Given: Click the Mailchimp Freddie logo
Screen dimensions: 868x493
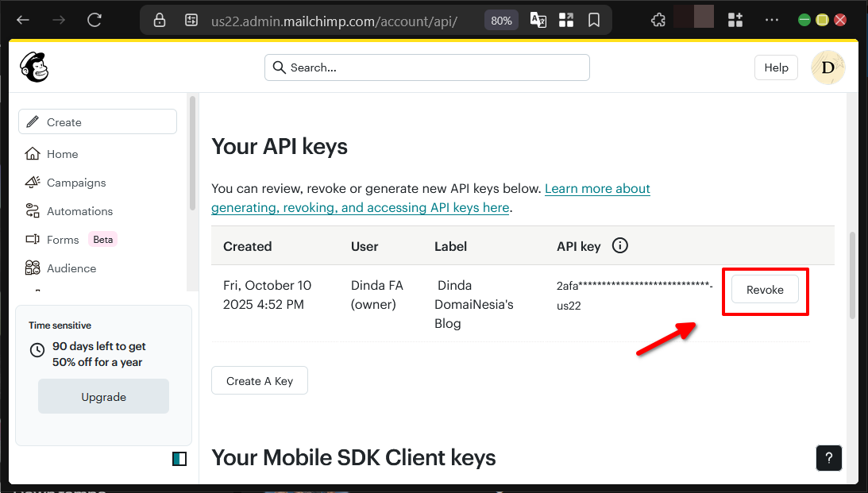Looking at the screenshot, I should (34, 67).
